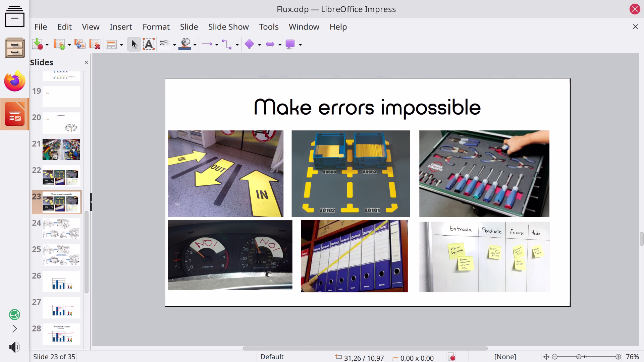The image size is (644, 362).
Task: Select slide 21 thumbnail
Action: (x=61, y=149)
